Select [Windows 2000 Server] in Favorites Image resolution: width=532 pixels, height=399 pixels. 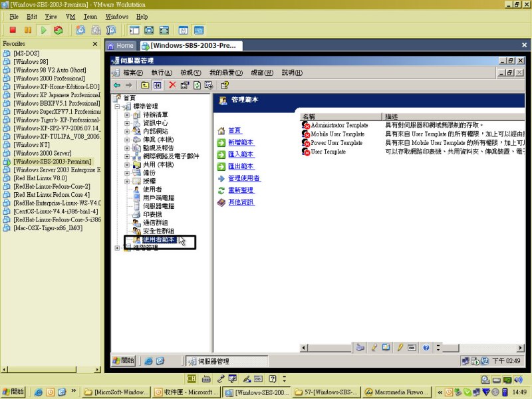[43, 153]
